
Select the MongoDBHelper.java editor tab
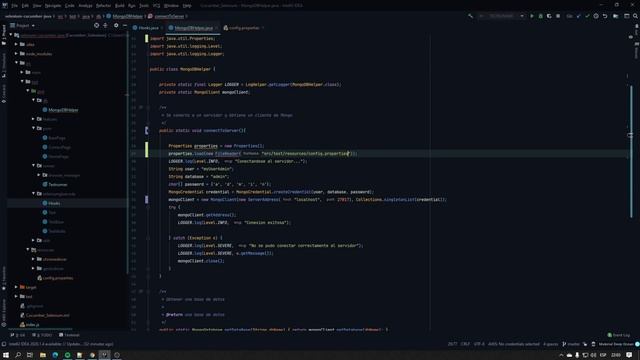point(193,28)
